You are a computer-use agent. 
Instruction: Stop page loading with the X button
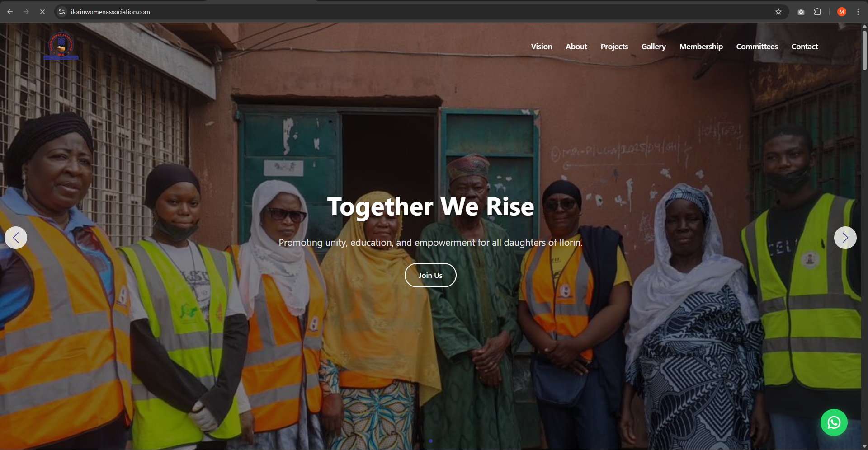click(42, 12)
